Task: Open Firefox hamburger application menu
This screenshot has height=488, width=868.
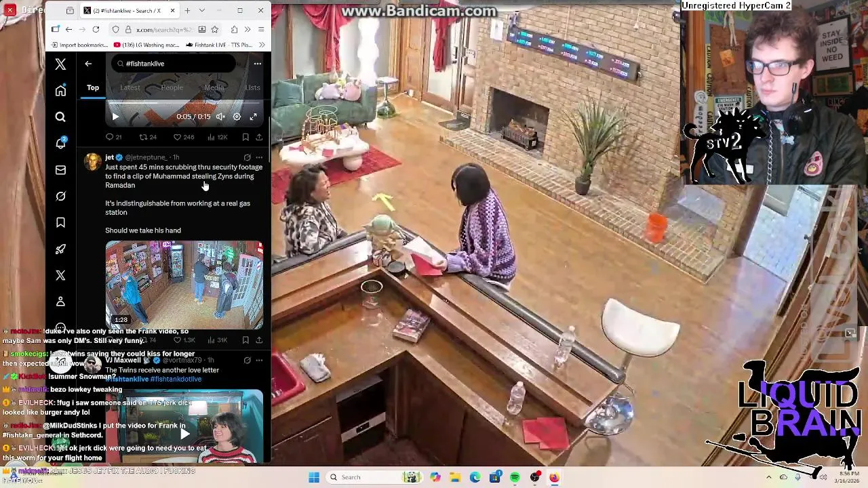Action: click(x=261, y=29)
